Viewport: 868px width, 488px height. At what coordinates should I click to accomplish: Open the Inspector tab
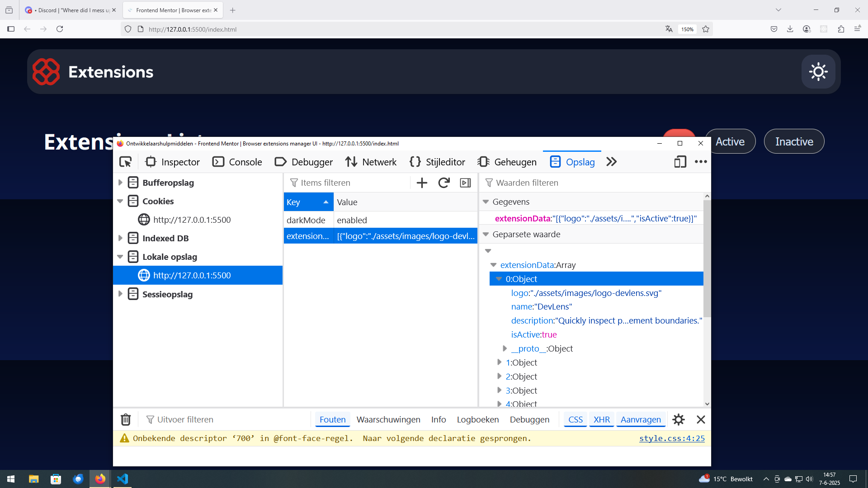[x=172, y=162]
